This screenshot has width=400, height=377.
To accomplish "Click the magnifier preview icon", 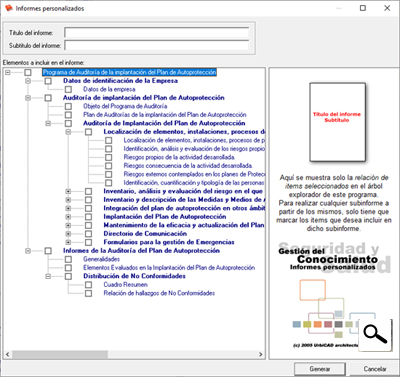I will [375, 335].
